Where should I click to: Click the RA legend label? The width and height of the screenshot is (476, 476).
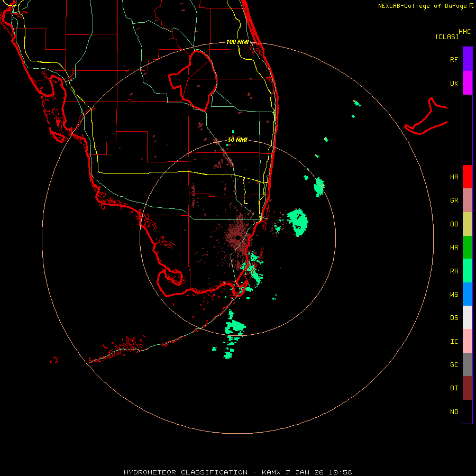coord(454,271)
